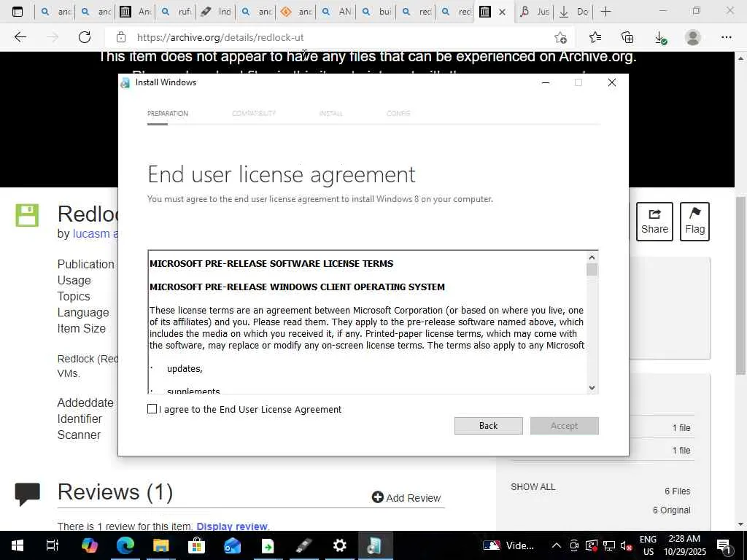Open the Windows Start menu
The image size is (747, 560).
[x=18, y=545]
